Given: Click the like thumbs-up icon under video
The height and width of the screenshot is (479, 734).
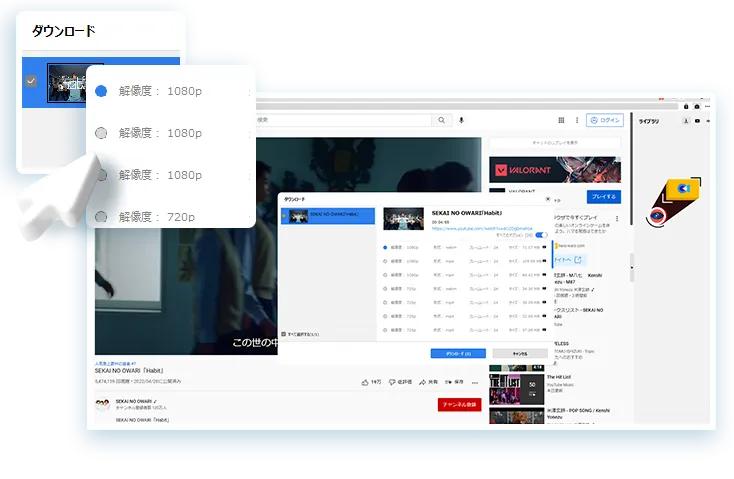Looking at the screenshot, I should point(365,383).
